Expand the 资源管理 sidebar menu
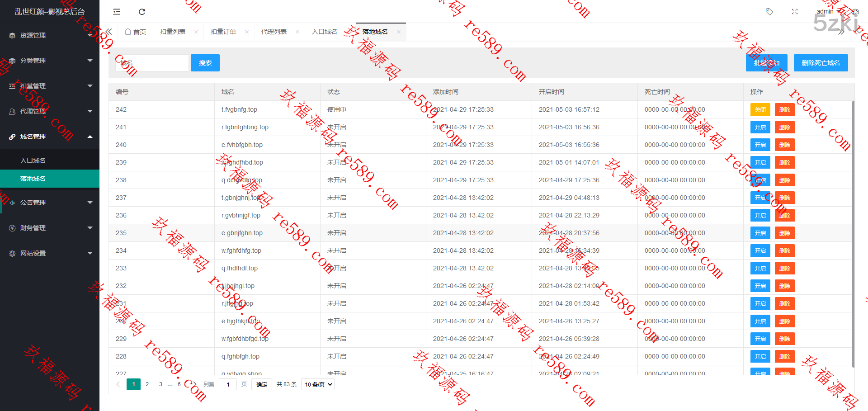Screen dimensions: 868x411 click(50, 35)
